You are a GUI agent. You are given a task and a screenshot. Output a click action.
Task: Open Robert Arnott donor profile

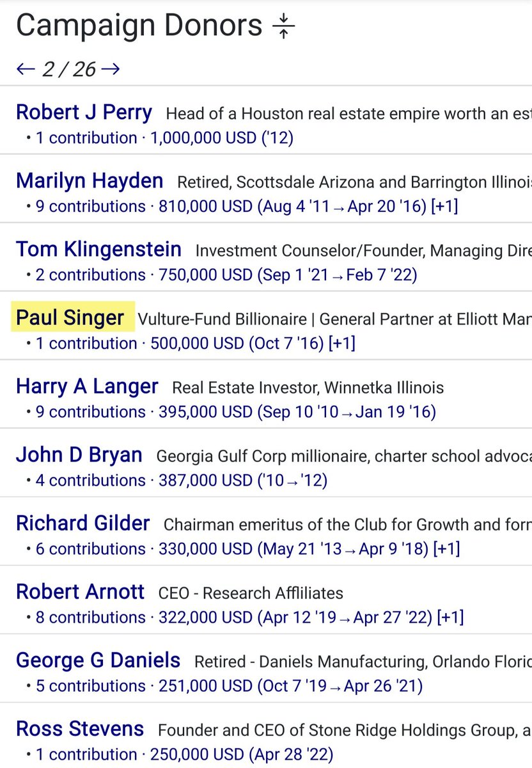[81, 591]
